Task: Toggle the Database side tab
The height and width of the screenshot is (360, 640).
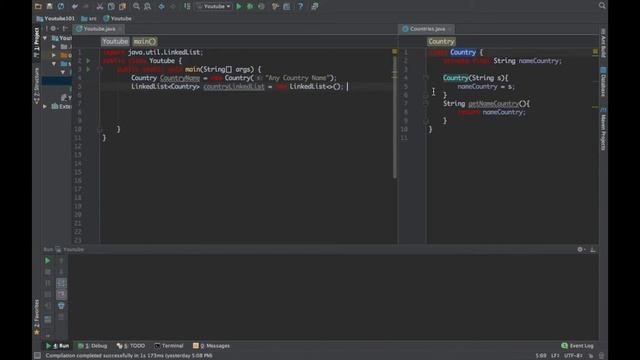Action: point(603,82)
